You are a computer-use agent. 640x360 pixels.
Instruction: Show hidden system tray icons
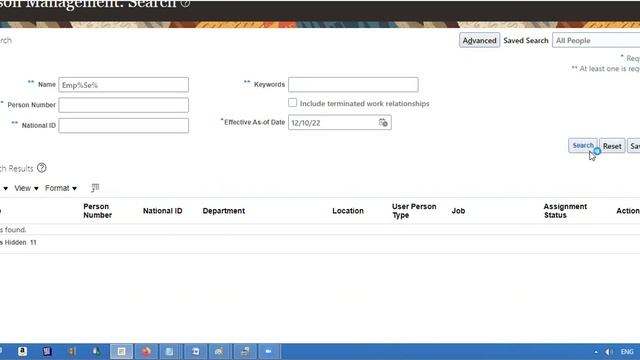coord(596,352)
